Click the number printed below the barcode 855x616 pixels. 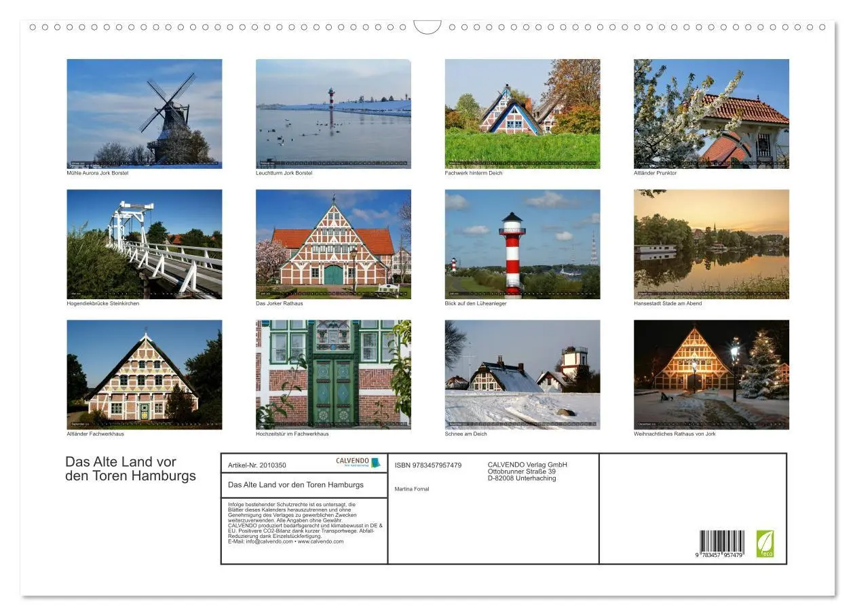(719, 556)
